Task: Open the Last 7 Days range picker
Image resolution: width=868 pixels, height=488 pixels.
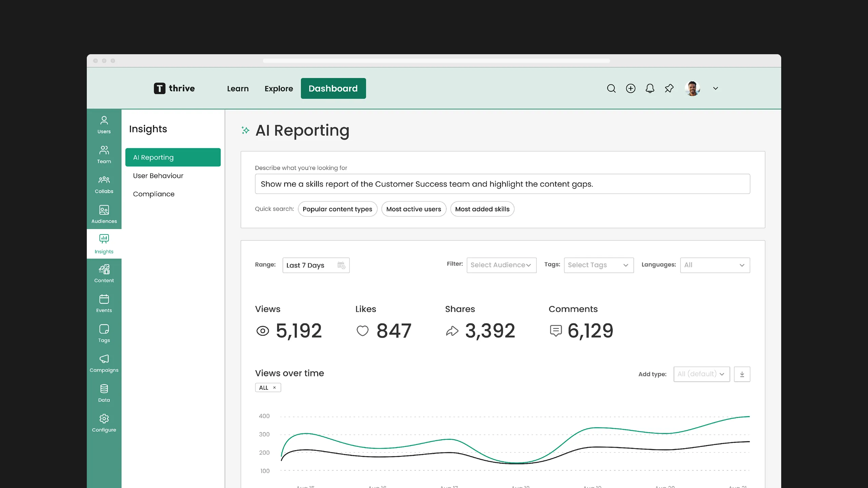Action: (316, 265)
